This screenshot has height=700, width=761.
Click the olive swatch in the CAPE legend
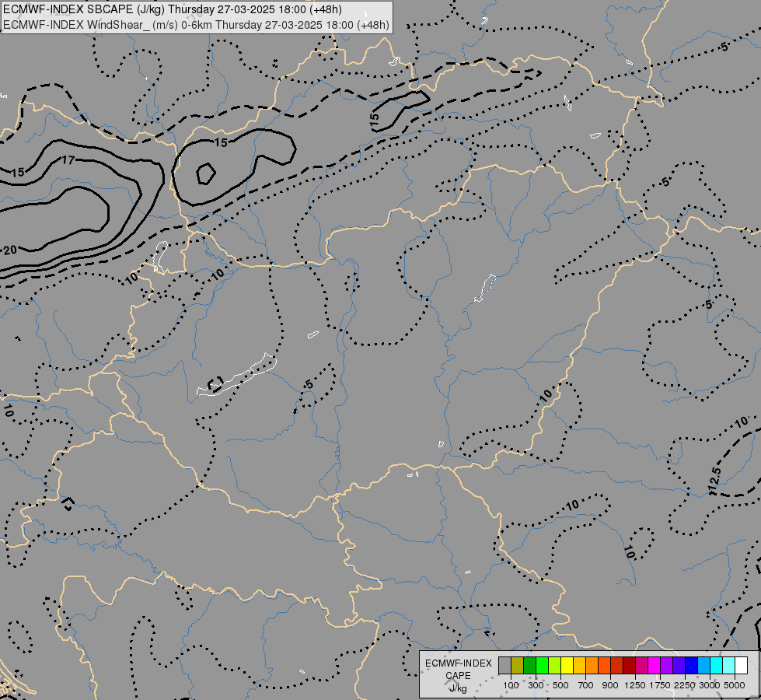[518, 666]
